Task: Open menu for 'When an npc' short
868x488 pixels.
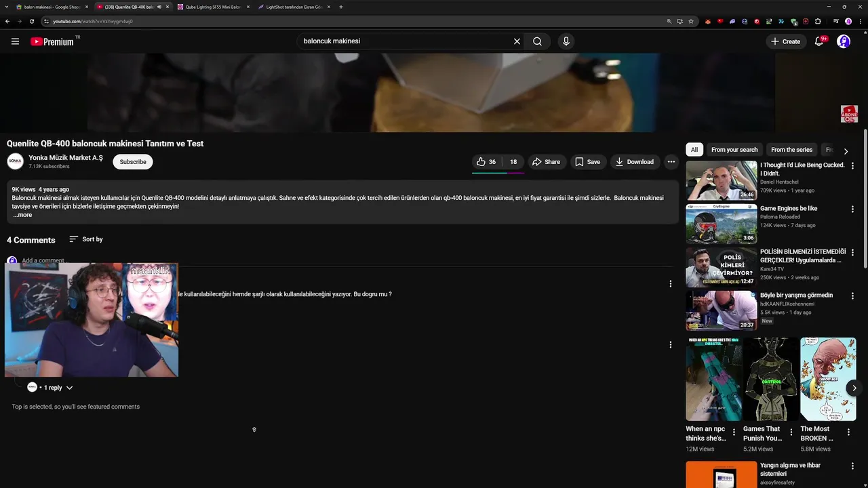Action: tap(734, 432)
